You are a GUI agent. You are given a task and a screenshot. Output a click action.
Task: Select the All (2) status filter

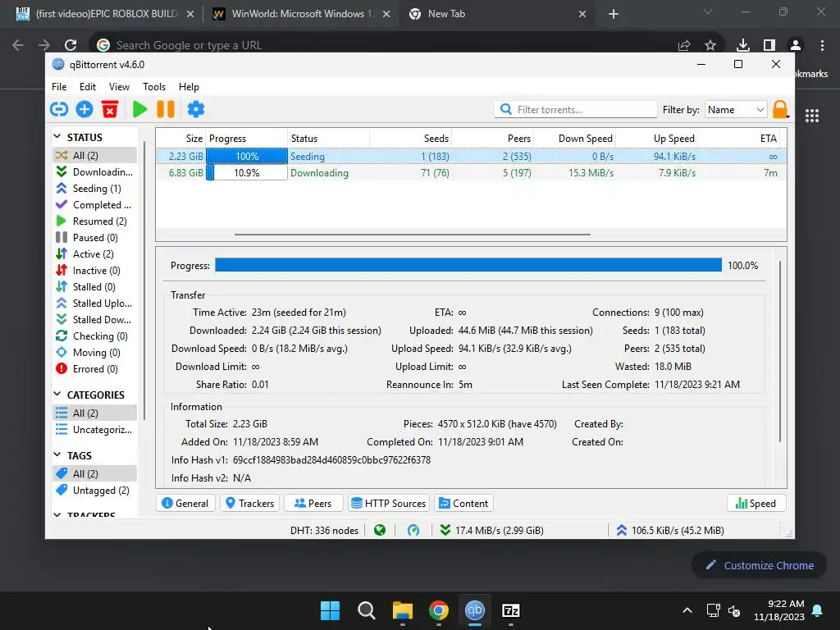[94, 155]
